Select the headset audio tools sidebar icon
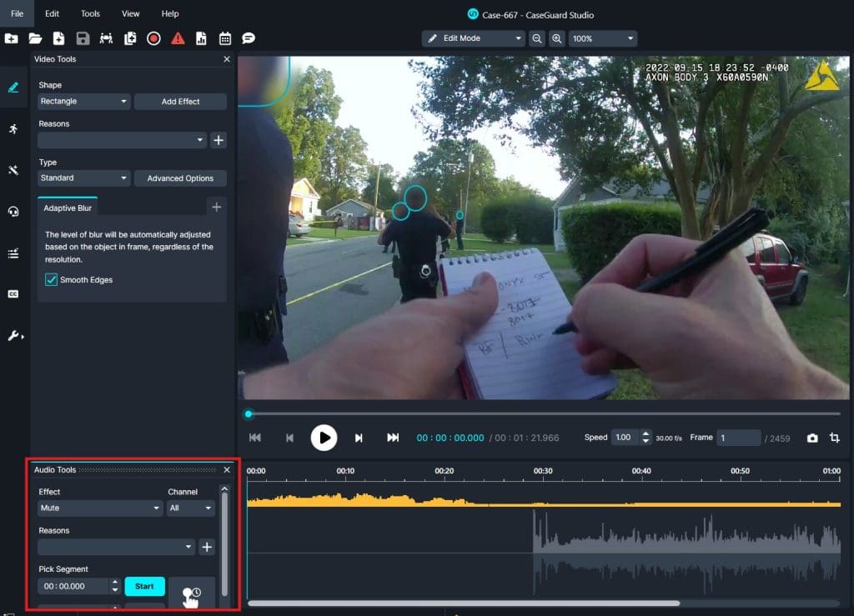Image resolution: width=854 pixels, height=616 pixels. (13, 212)
